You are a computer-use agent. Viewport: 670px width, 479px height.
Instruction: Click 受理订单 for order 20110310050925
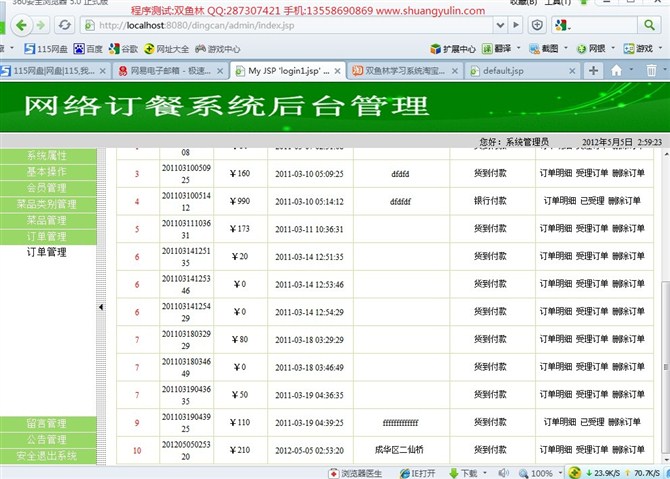[592, 173]
